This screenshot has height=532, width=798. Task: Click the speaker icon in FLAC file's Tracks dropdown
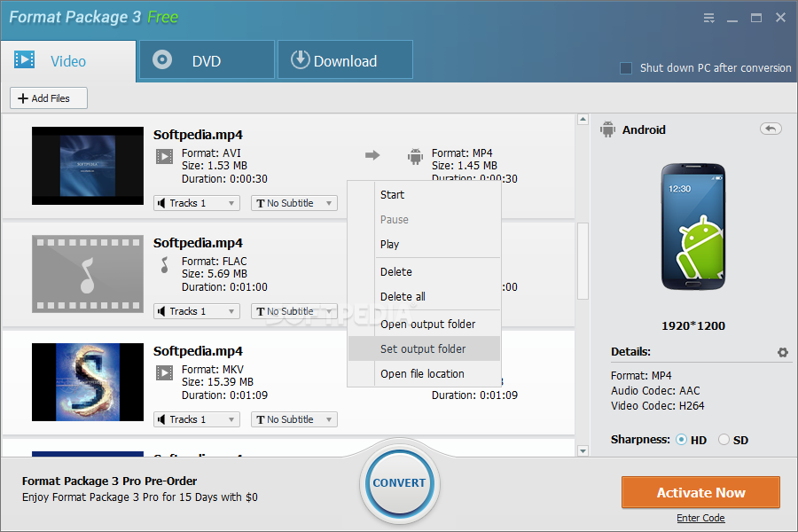point(161,311)
